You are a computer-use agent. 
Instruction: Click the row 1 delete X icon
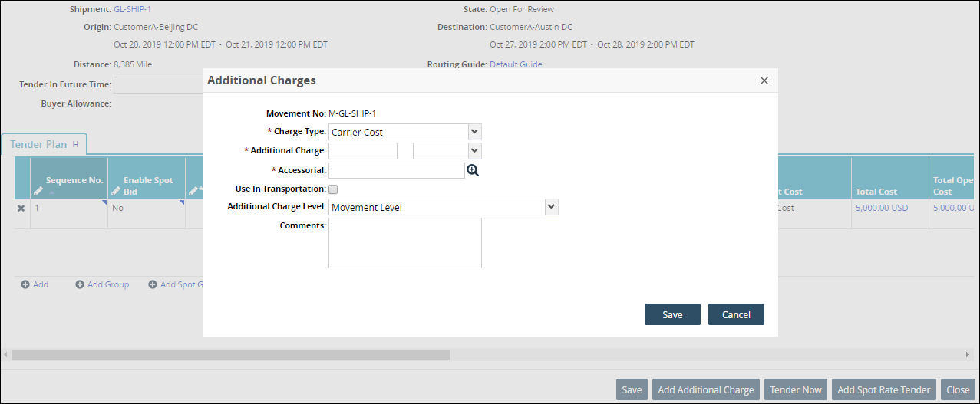pyautogui.click(x=21, y=208)
